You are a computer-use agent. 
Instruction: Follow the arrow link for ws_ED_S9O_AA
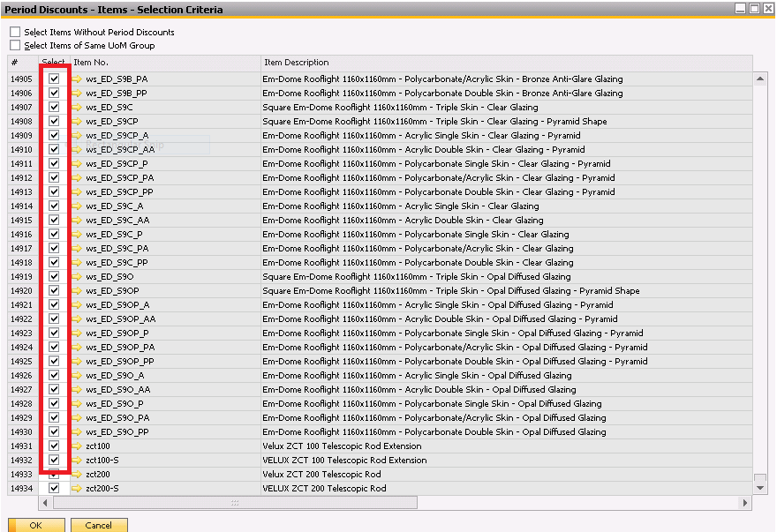click(x=77, y=389)
